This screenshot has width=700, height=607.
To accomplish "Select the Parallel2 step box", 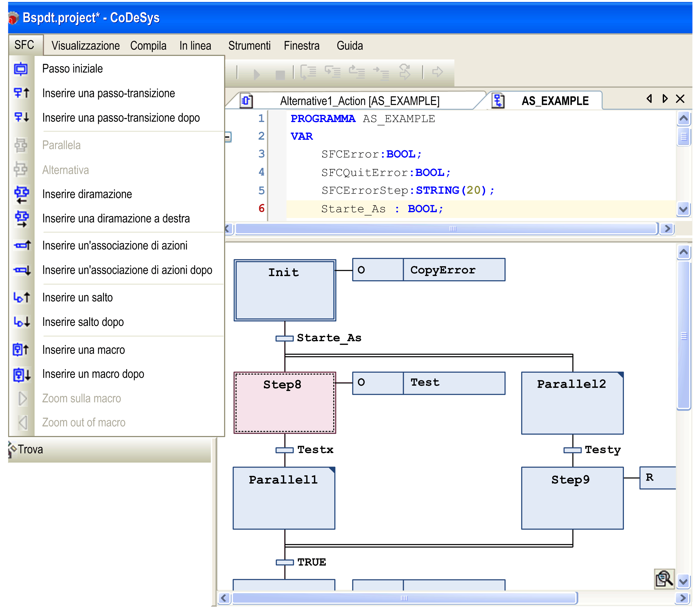I will coord(572,403).
